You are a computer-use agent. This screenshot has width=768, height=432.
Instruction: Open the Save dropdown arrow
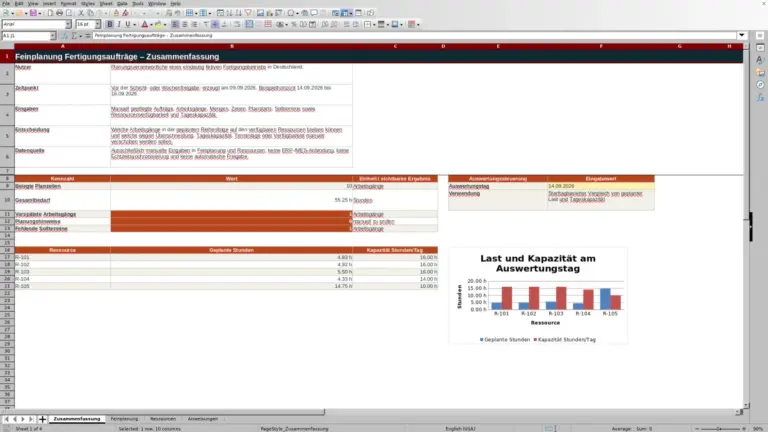point(39,13)
